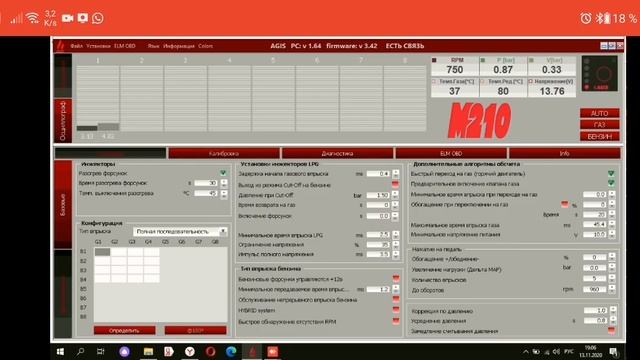The height and width of the screenshot is (360, 640).
Task: Open the ELM OBD menu in menu bar
Action: tap(124, 46)
